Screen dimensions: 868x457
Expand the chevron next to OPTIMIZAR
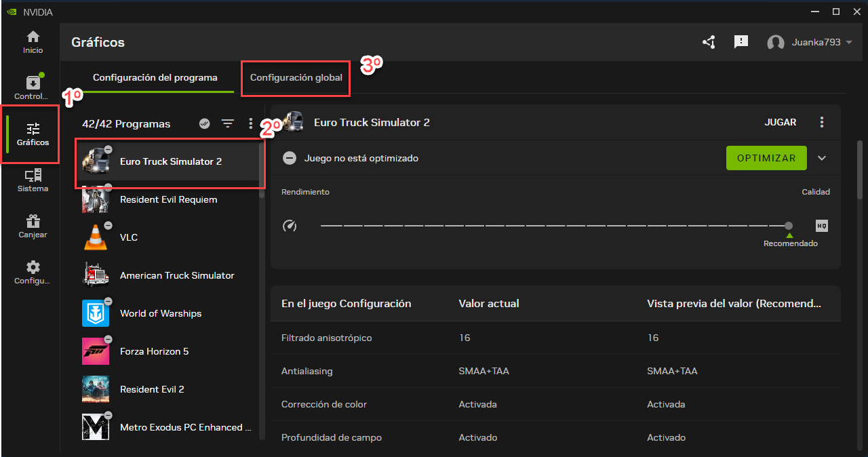822,158
